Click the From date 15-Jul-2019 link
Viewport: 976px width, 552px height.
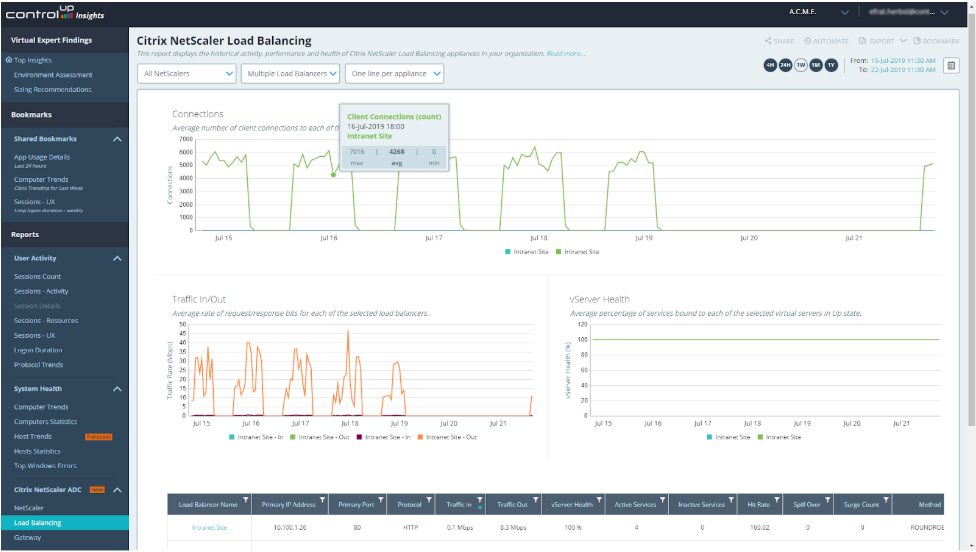point(903,61)
